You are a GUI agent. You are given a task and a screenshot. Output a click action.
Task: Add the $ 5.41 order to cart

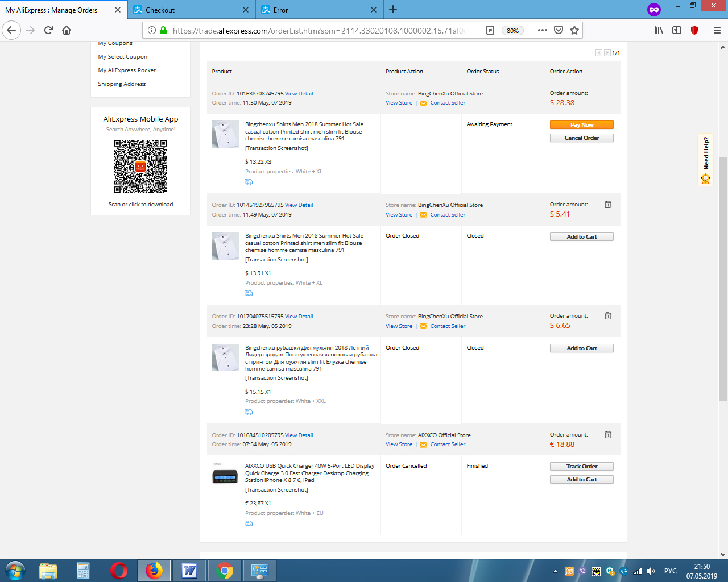(582, 237)
